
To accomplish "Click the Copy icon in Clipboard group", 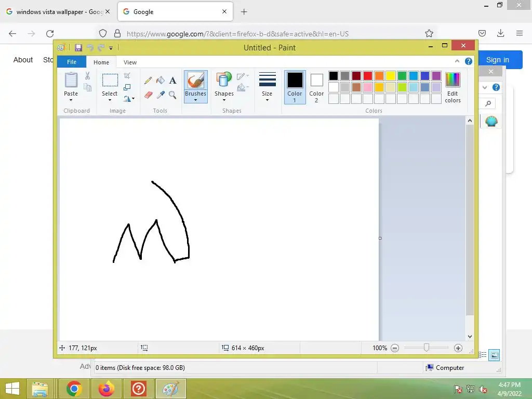I will (87, 88).
